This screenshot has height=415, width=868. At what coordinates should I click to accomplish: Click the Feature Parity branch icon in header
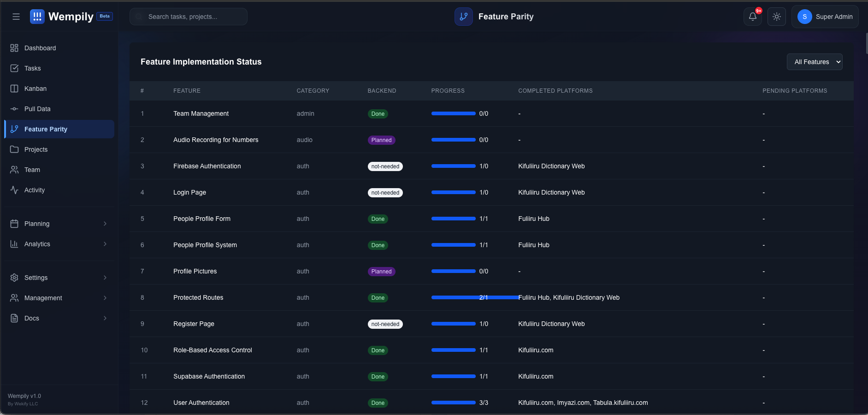tap(464, 17)
